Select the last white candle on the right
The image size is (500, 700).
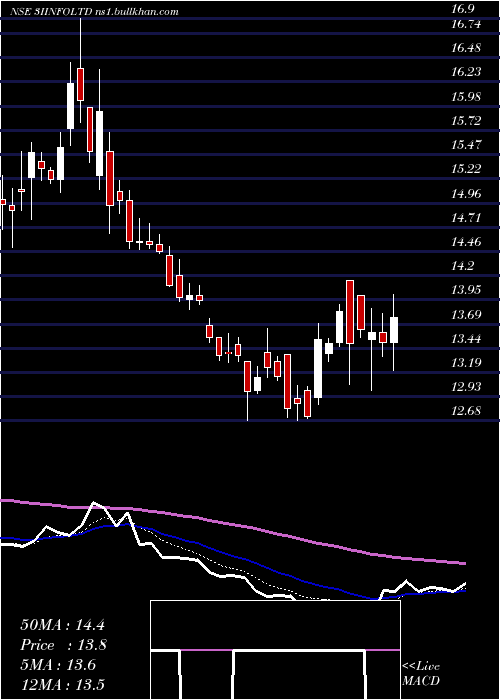(x=393, y=332)
